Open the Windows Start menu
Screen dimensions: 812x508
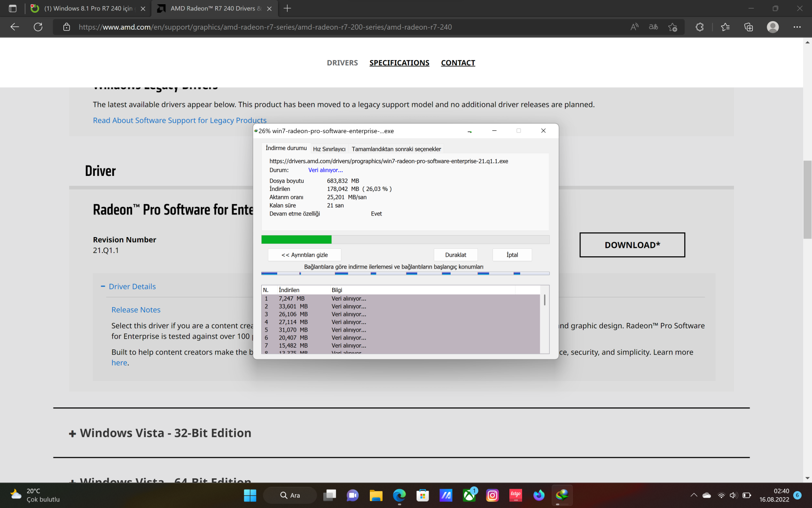pyautogui.click(x=250, y=495)
